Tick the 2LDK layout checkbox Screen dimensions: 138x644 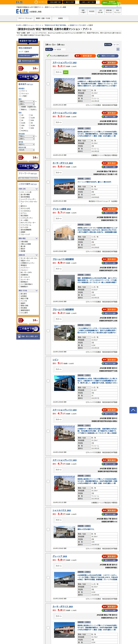20,123
